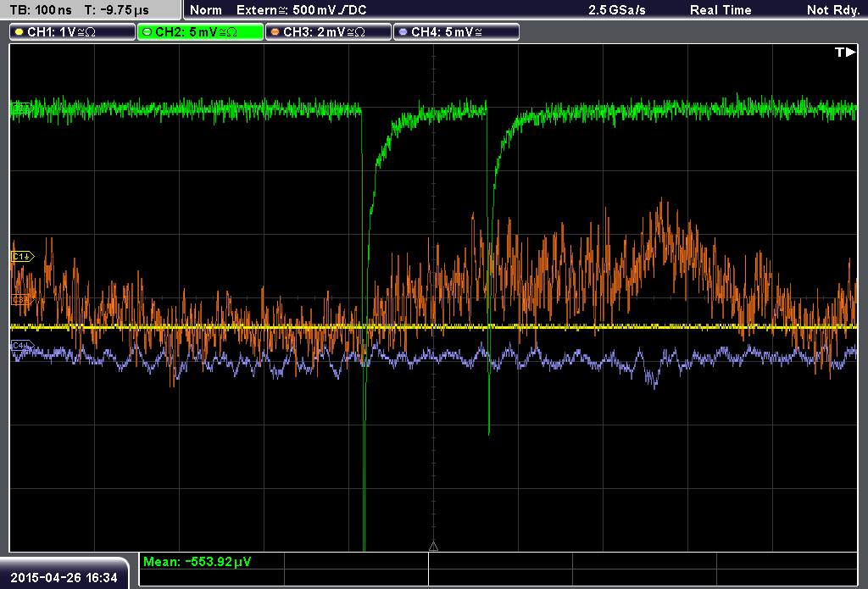Click the 2015-04-26 16:34 date stamp
Image resolution: width=868 pixels, height=589 pixels.
pyautogui.click(x=64, y=578)
